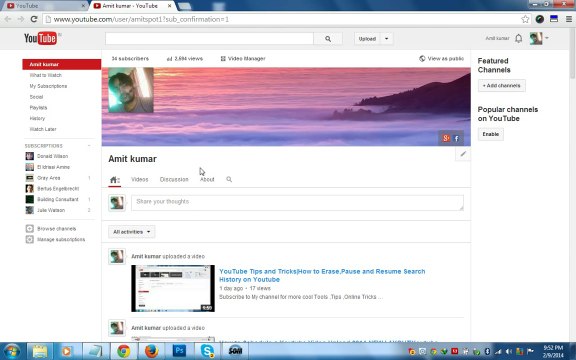
Task: Open Chrome from the taskbar
Action: [123, 351]
